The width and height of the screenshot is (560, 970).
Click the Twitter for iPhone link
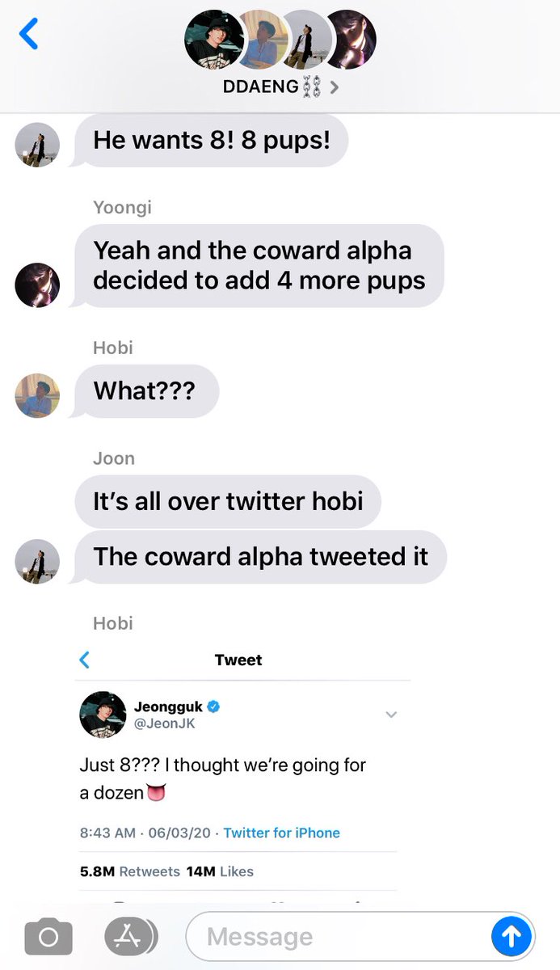tap(282, 833)
